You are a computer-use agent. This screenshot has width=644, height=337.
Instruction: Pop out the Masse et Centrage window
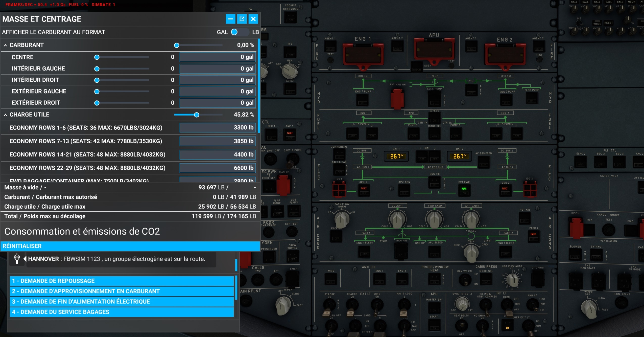coord(242,19)
